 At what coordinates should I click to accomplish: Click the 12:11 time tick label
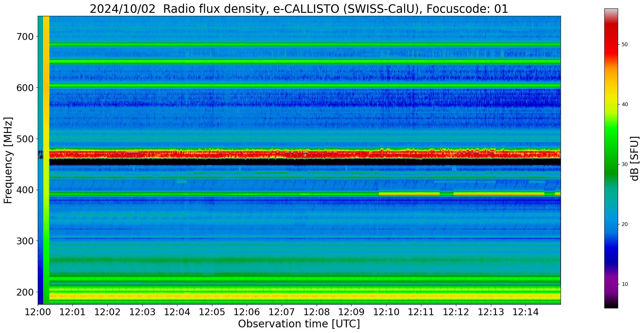pos(421,312)
